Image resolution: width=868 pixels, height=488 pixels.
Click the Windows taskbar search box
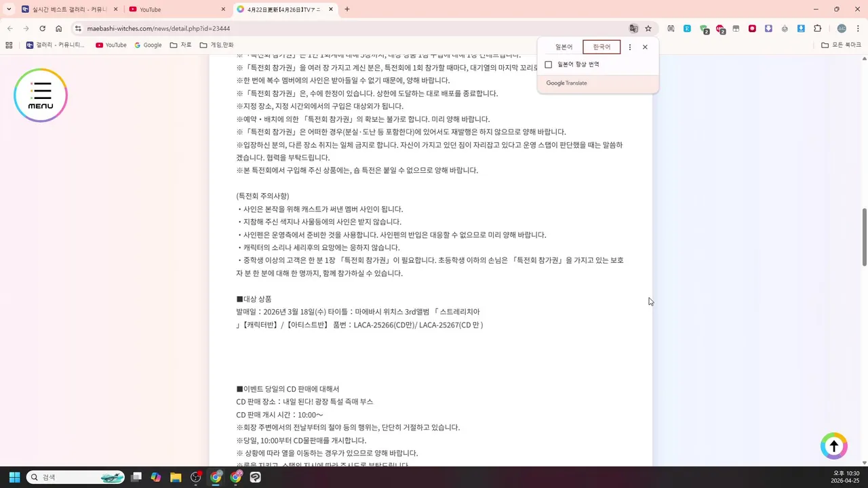[x=77, y=477]
